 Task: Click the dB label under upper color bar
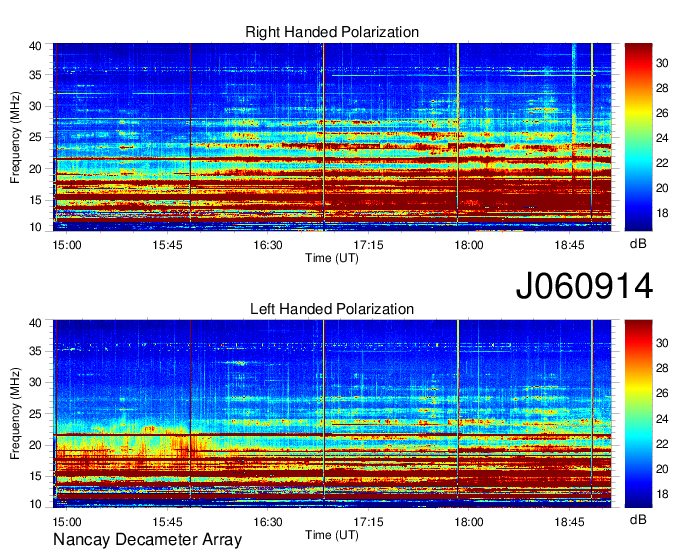click(638, 244)
